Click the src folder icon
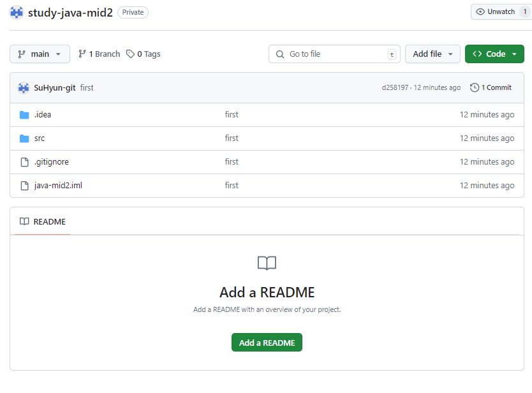Image resolution: width=532 pixels, height=393 pixels. pyautogui.click(x=24, y=138)
